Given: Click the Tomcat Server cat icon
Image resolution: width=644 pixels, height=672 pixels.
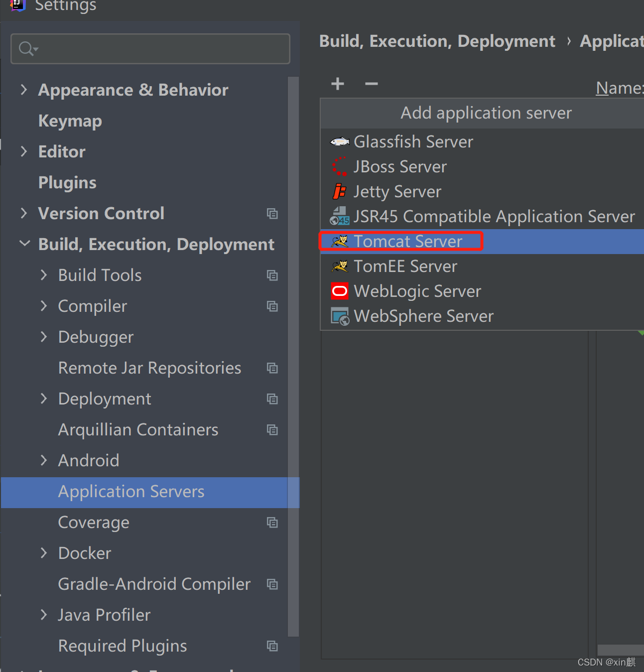Looking at the screenshot, I should [340, 242].
